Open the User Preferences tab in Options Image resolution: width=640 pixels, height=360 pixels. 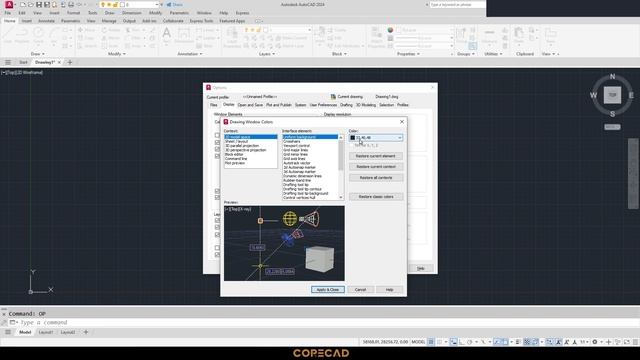pos(323,105)
